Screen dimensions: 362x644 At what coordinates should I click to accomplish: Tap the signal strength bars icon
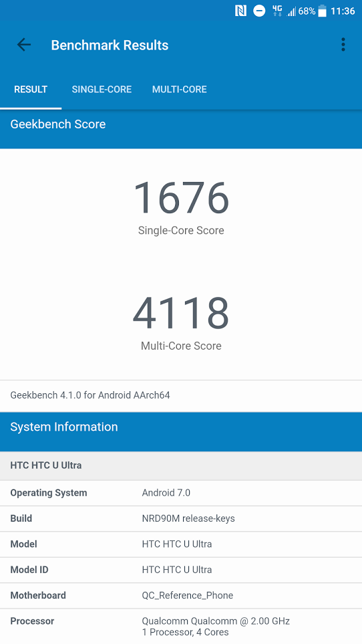tap(291, 11)
